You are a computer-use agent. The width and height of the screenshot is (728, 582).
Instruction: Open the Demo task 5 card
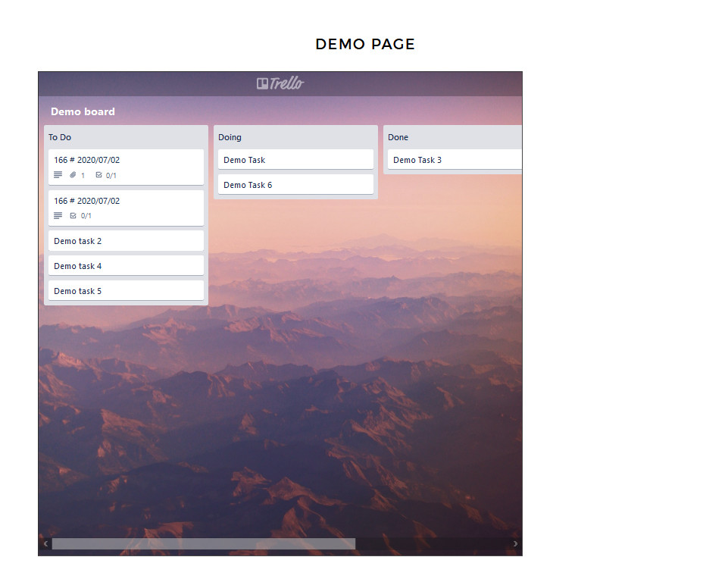tap(126, 291)
